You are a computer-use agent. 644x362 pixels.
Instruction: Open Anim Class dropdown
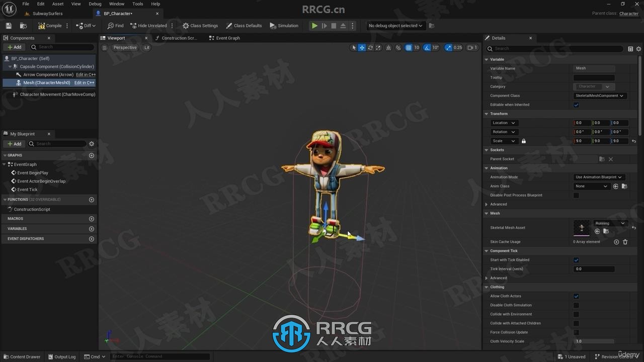(592, 186)
